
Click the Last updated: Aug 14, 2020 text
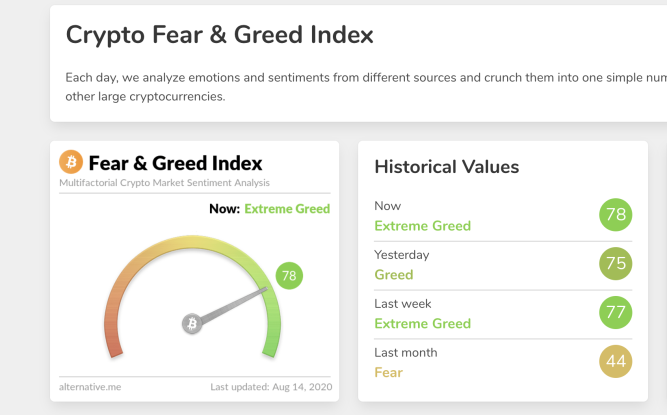(x=271, y=387)
